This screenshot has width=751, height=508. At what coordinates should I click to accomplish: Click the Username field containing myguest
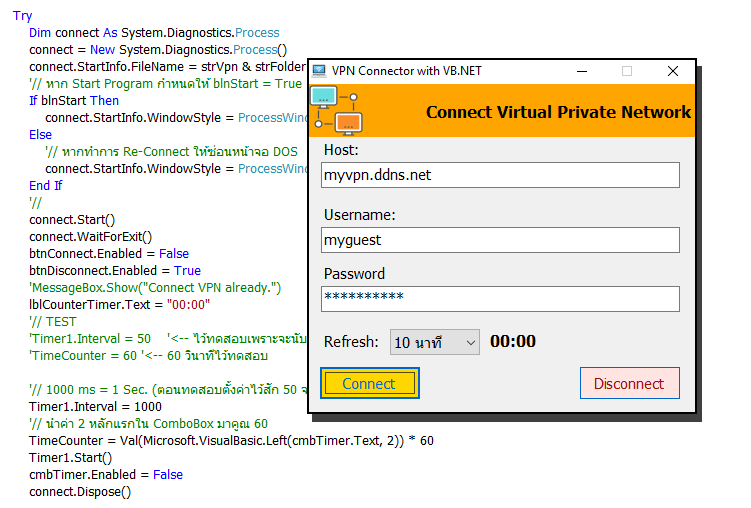tap(500, 240)
